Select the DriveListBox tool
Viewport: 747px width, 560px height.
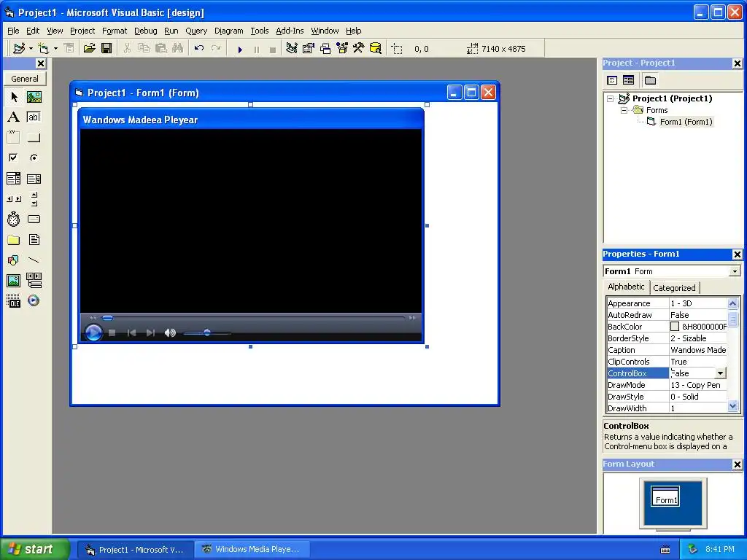point(34,219)
